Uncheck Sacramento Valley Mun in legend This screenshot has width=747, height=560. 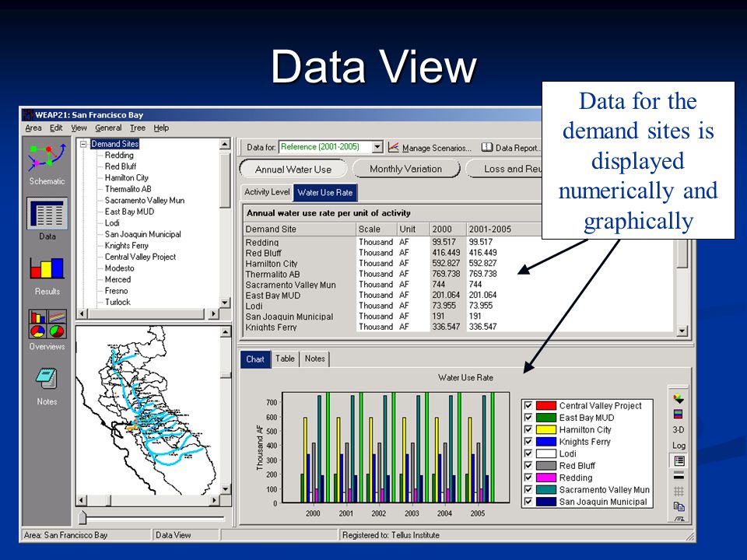point(528,489)
